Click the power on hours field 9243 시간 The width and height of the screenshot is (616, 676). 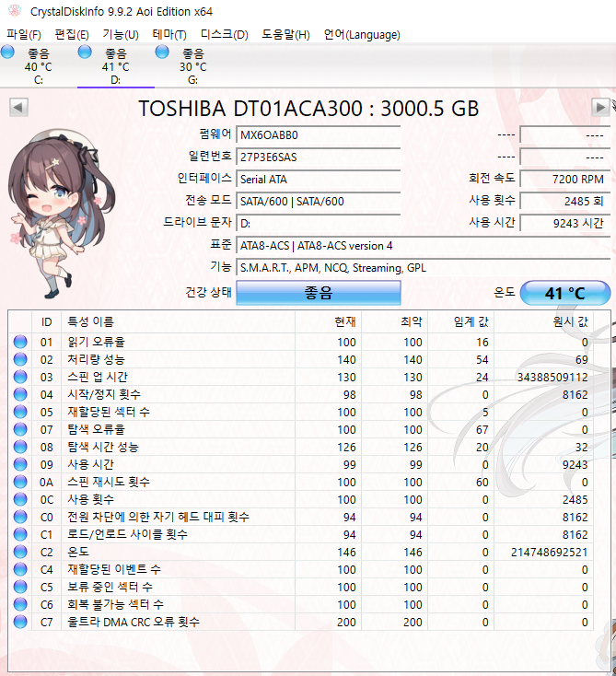(565, 223)
